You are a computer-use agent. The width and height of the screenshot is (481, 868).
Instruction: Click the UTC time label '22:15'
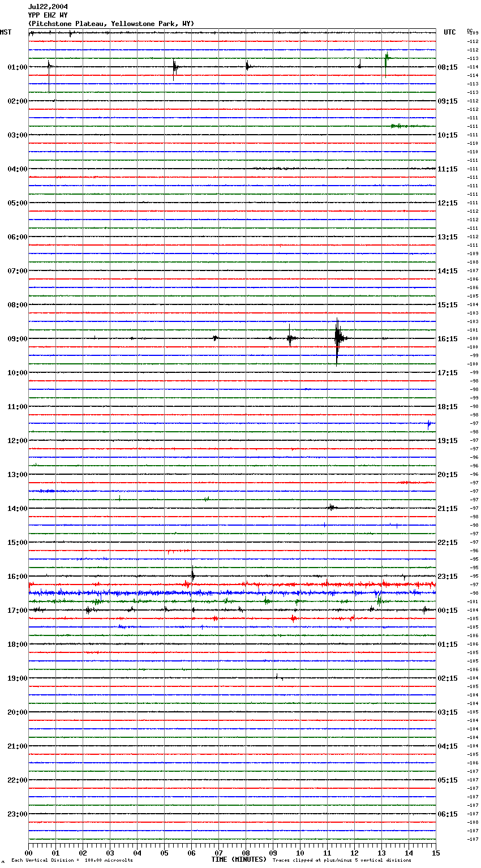tap(448, 543)
